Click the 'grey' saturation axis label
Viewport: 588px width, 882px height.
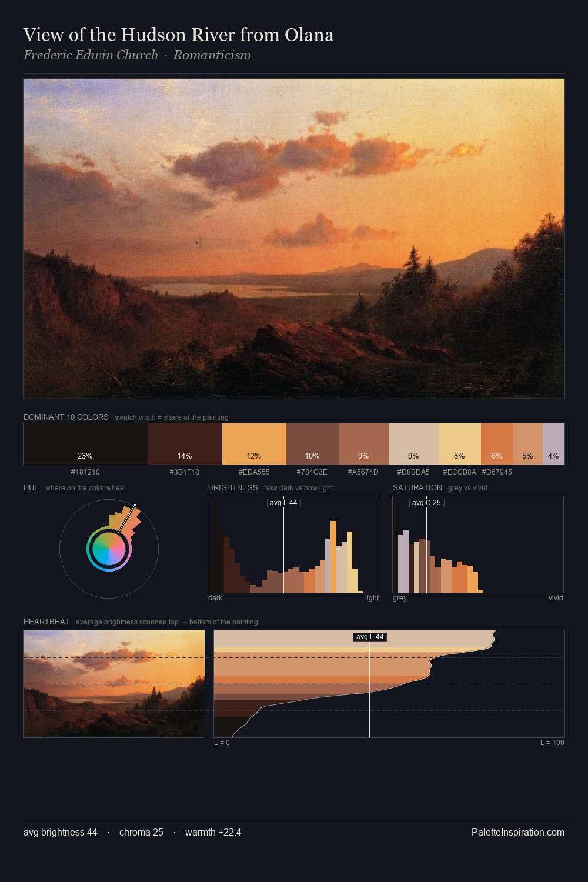[x=400, y=598]
